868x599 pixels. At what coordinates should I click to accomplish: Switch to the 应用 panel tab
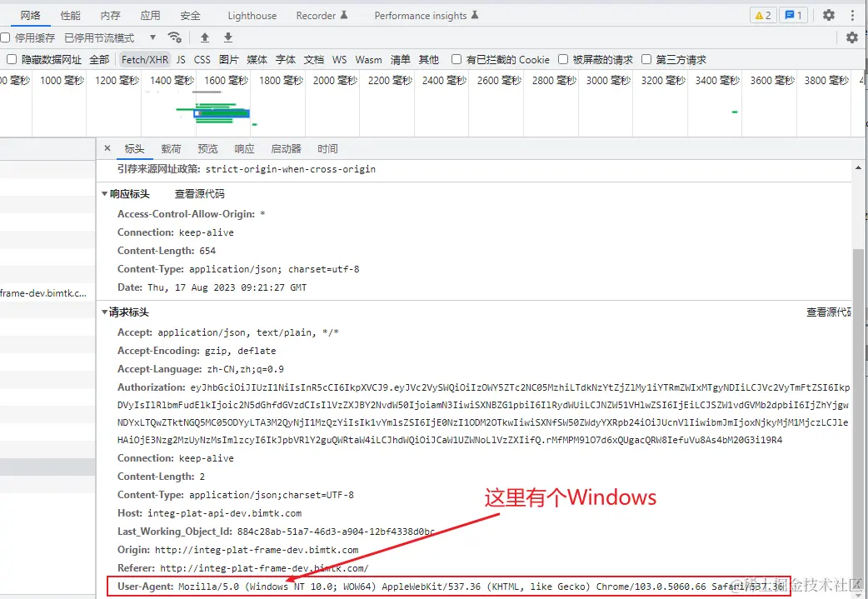point(150,16)
